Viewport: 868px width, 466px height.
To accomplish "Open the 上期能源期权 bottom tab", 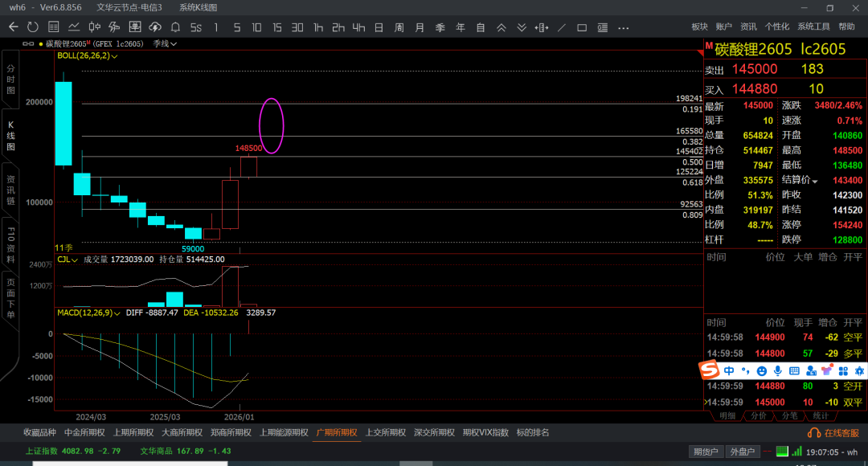I will (284, 433).
